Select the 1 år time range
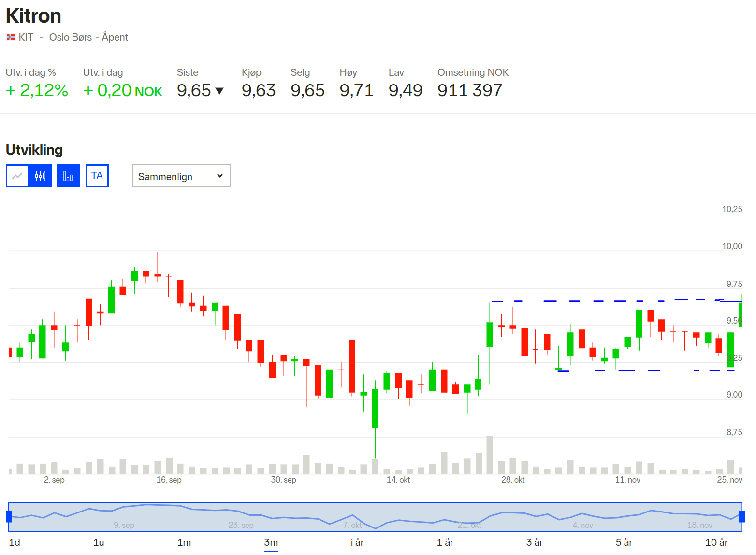The height and width of the screenshot is (555, 756). tap(445, 542)
